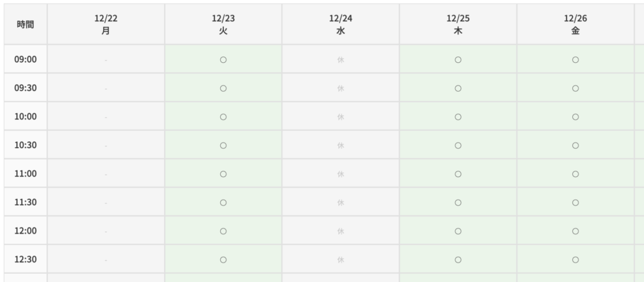Book the 12:00 circle on 12/26
The width and height of the screenshot is (644, 282).
(x=575, y=231)
